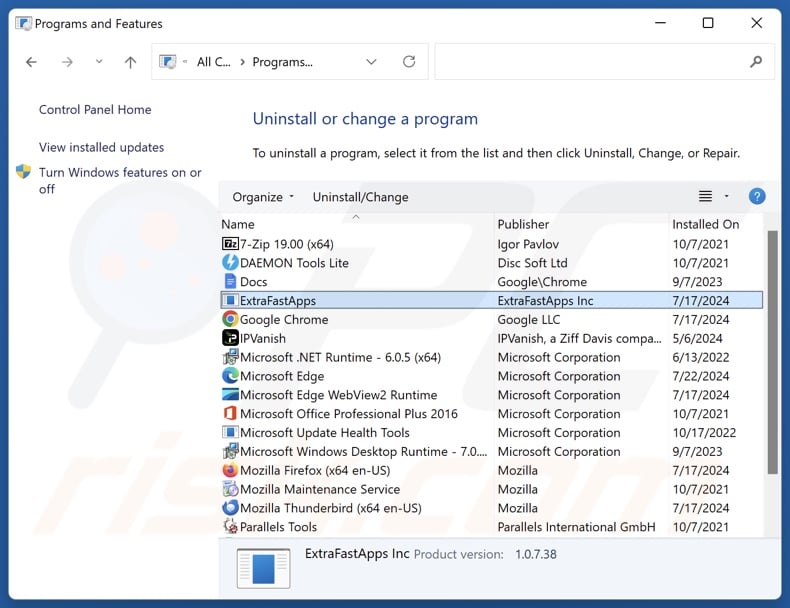Viewport: 790px width, 608px height.
Task: Go up one folder level
Action: pos(130,62)
